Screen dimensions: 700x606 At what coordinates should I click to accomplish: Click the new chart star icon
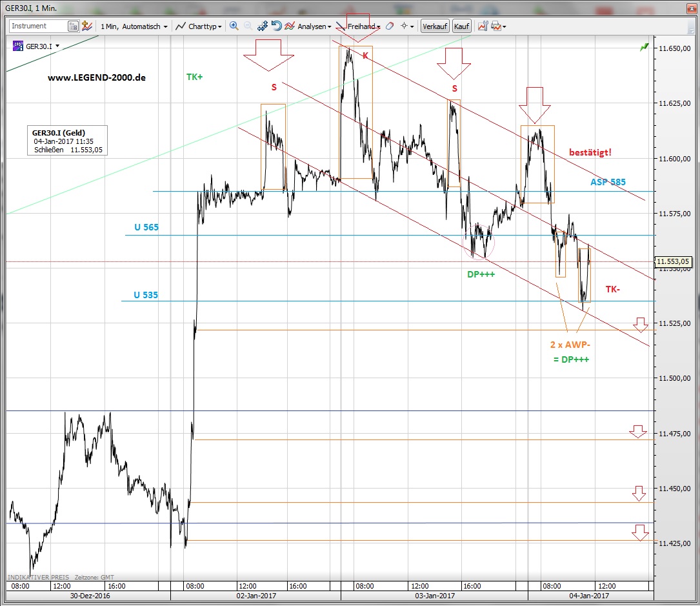click(88, 26)
